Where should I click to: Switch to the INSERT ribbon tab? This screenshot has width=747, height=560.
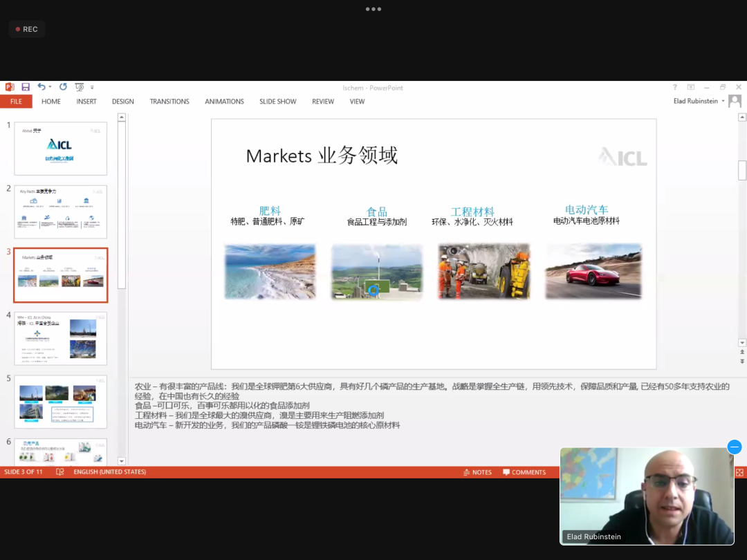pos(86,102)
